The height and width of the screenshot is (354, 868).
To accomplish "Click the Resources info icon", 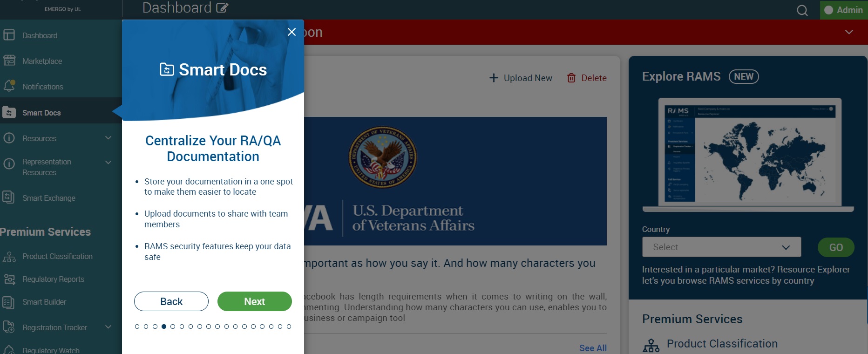I will [9, 138].
